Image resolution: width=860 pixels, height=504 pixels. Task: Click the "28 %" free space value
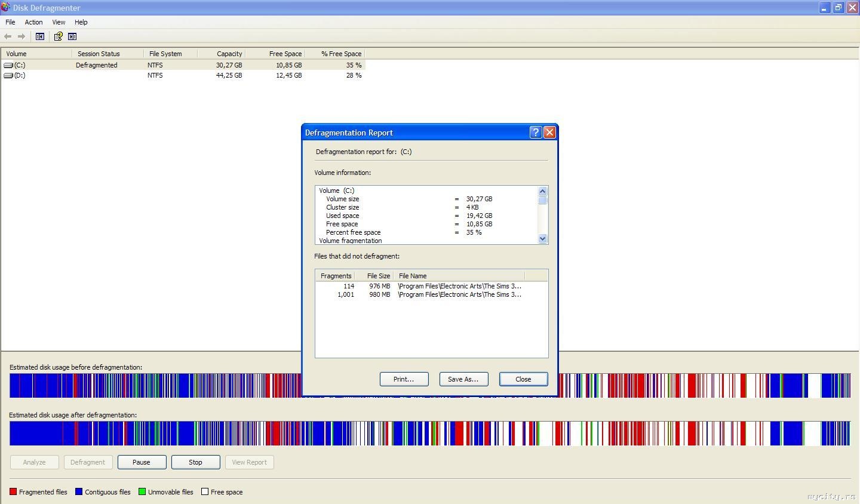(x=354, y=75)
